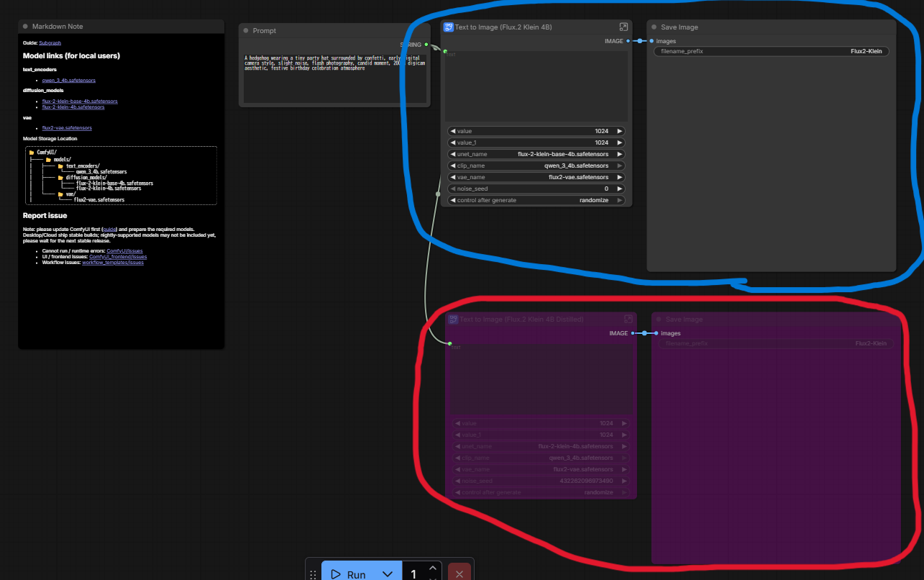Click the Text to Image (Flux.2 Klein 4B) title
Viewport: 924px width, 580px height.
pyautogui.click(x=503, y=27)
